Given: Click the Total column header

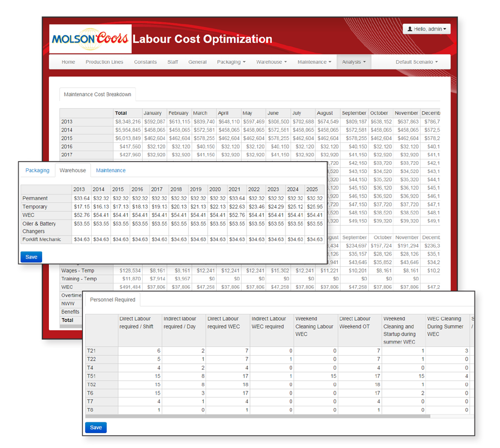Looking at the screenshot, I should coord(128,113).
